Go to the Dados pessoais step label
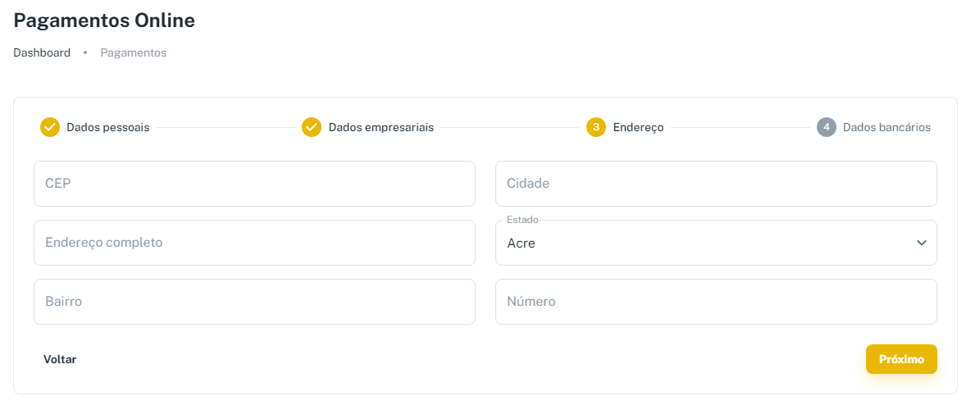Screen dimensions: 980x419 click(x=108, y=127)
